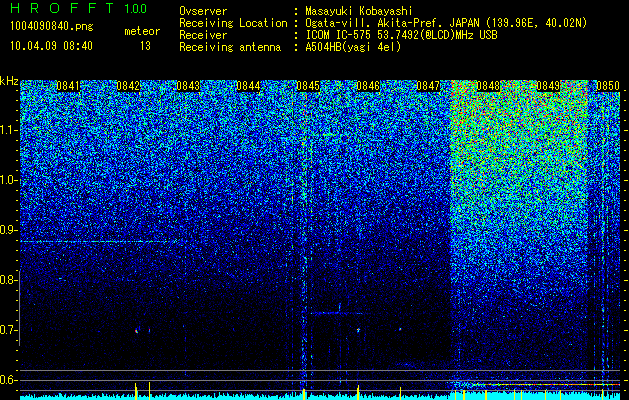Viewport: 629px width, 400px height.
Task: Select the filename 1004090840.png
Action: coord(52,26)
